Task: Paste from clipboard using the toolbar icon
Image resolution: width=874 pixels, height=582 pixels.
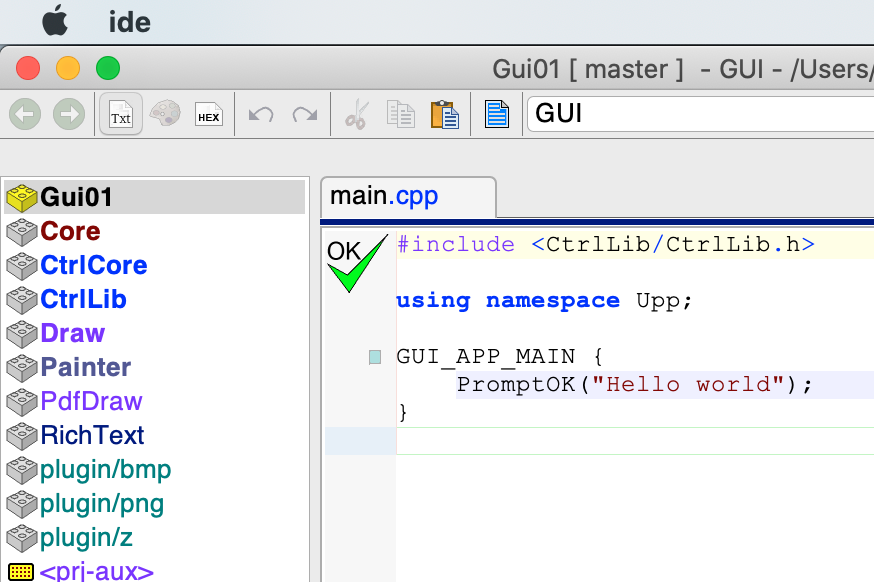Action: [x=445, y=115]
